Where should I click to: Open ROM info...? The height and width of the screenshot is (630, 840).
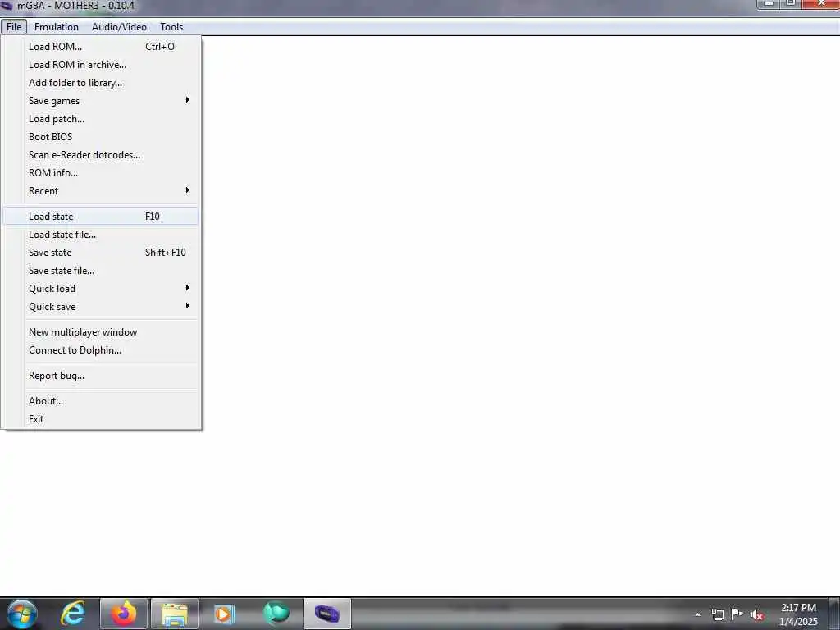(x=101, y=173)
